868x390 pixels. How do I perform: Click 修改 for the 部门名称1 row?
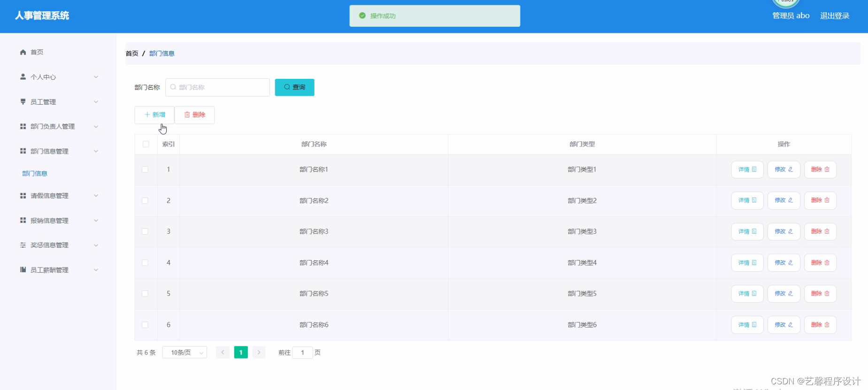(x=784, y=169)
